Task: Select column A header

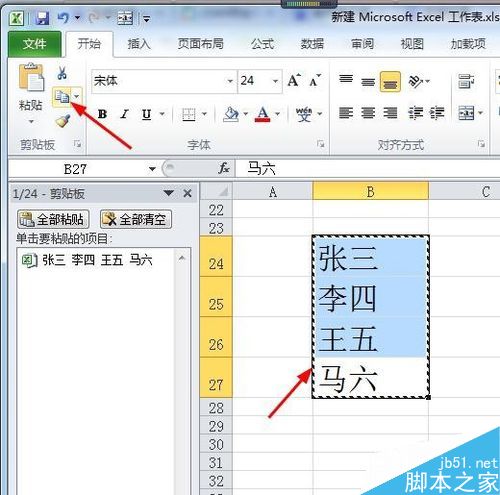Action: pyautogui.click(x=273, y=192)
